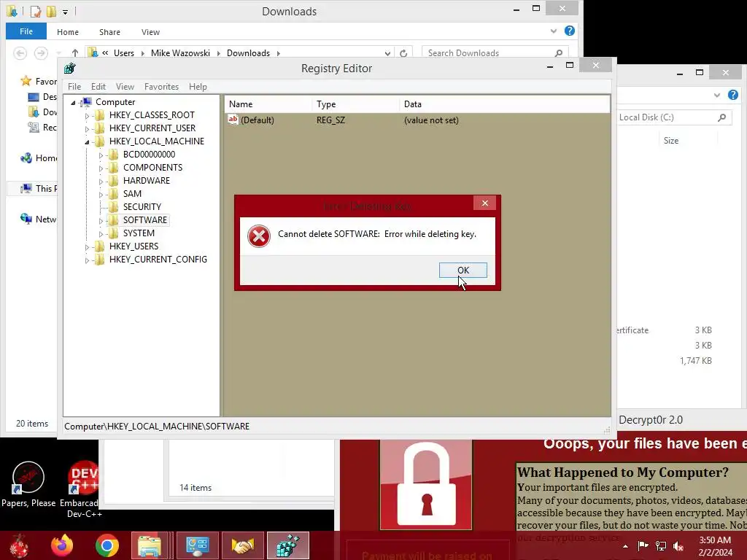Expand BCD00000000 key

tap(101, 155)
